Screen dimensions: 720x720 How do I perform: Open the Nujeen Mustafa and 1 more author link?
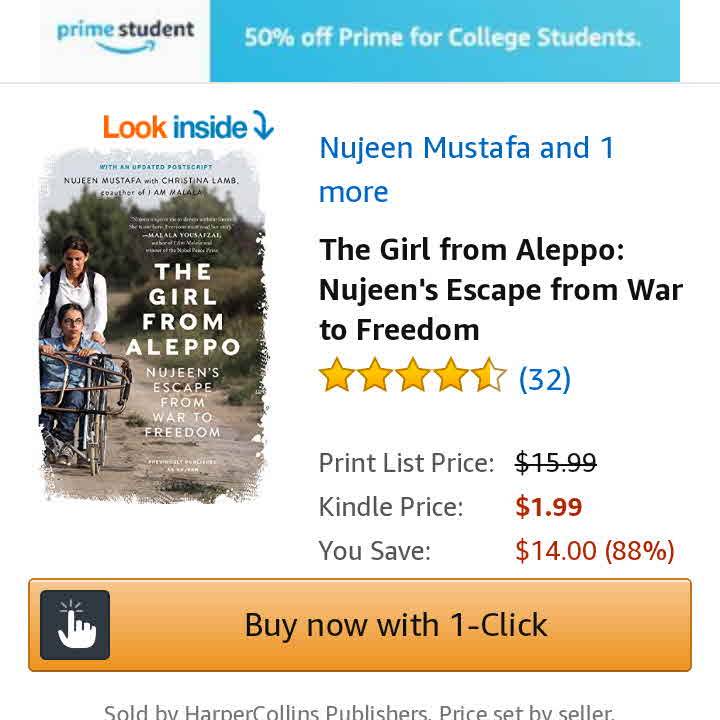coord(467,169)
